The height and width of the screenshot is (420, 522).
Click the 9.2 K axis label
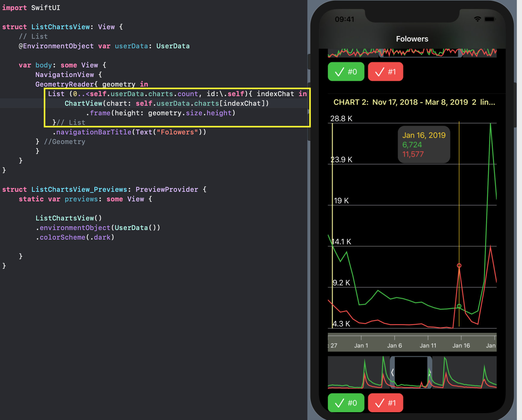pos(341,283)
